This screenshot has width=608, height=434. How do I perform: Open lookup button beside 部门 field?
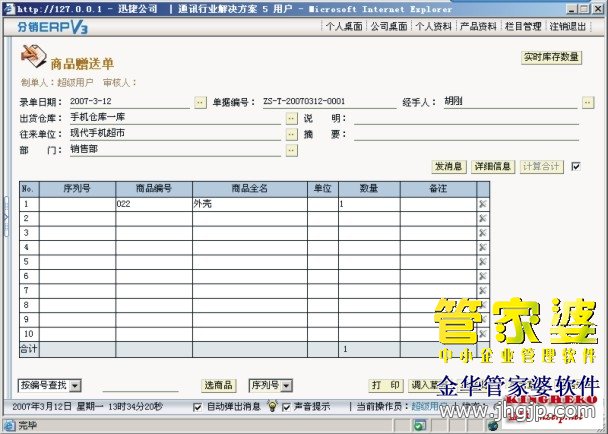(292, 150)
